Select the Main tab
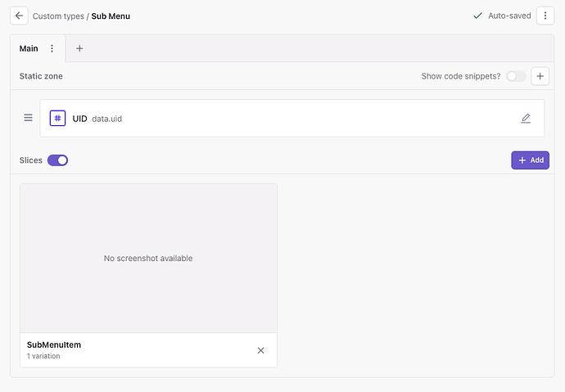 point(29,48)
